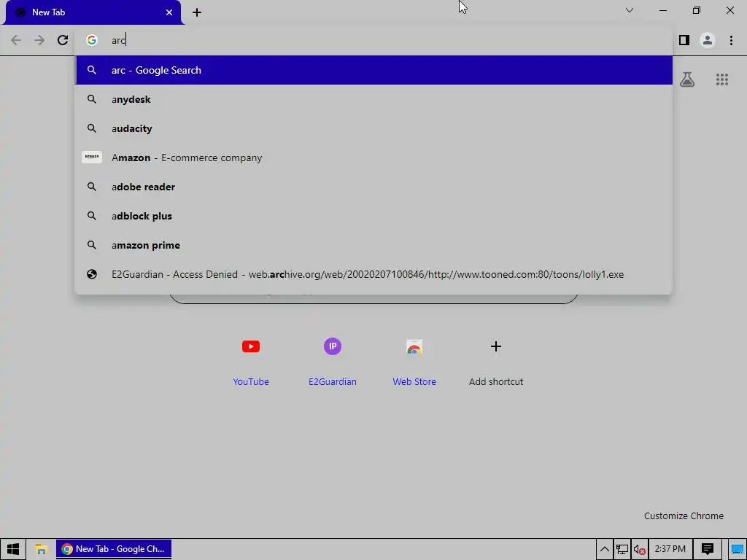Click the magnifier icon beside 'anydesk'

(91, 99)
